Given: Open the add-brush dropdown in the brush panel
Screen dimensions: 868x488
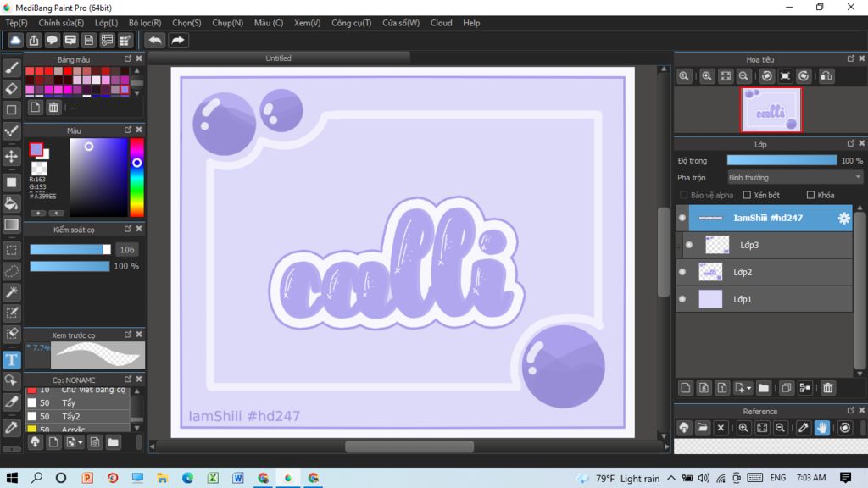Looking at the screenshot, I should coord(81,442).
